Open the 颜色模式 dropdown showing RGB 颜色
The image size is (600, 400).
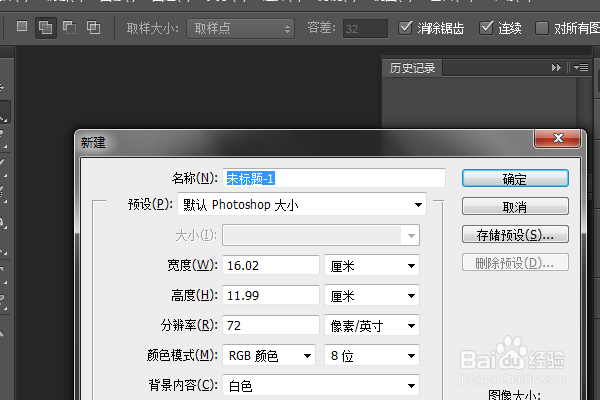269,355
